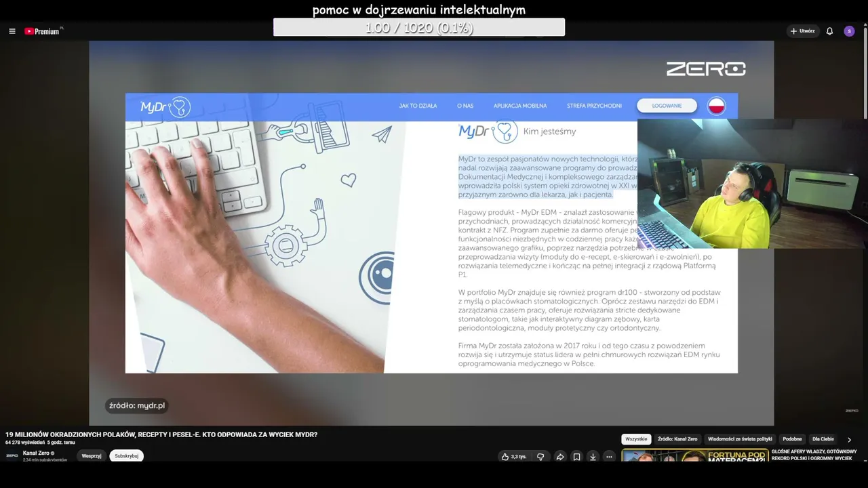This screenshot has width=868, height=488.
Task: Click the Utwórz create button
Action: click(x=803, y=31)
